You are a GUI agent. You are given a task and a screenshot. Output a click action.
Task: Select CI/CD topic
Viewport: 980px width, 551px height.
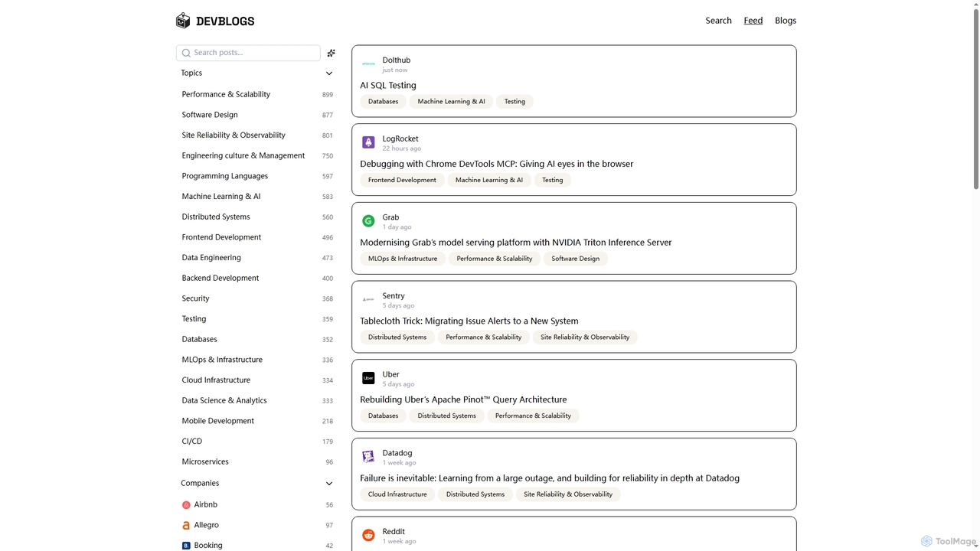pos(257,442)
